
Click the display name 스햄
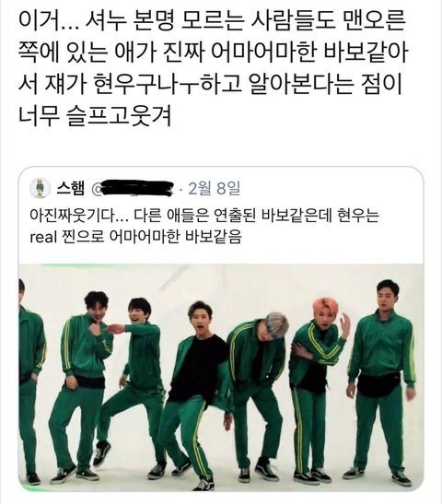pos(71,188)
